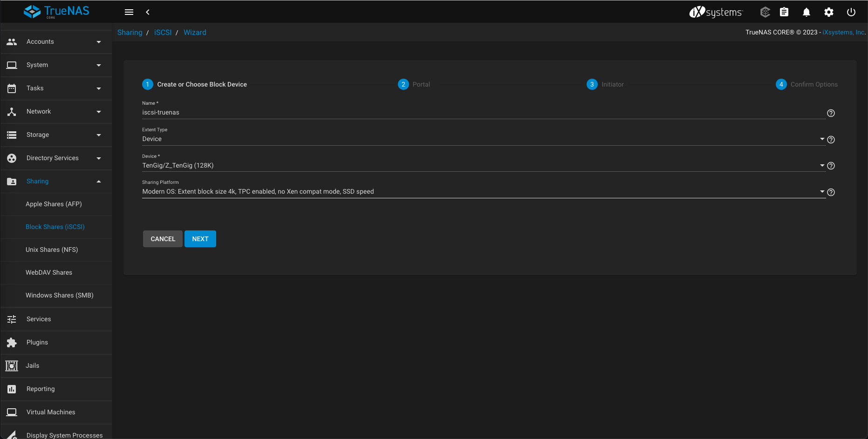Open the settings gear icon

(x=828, y=12)
